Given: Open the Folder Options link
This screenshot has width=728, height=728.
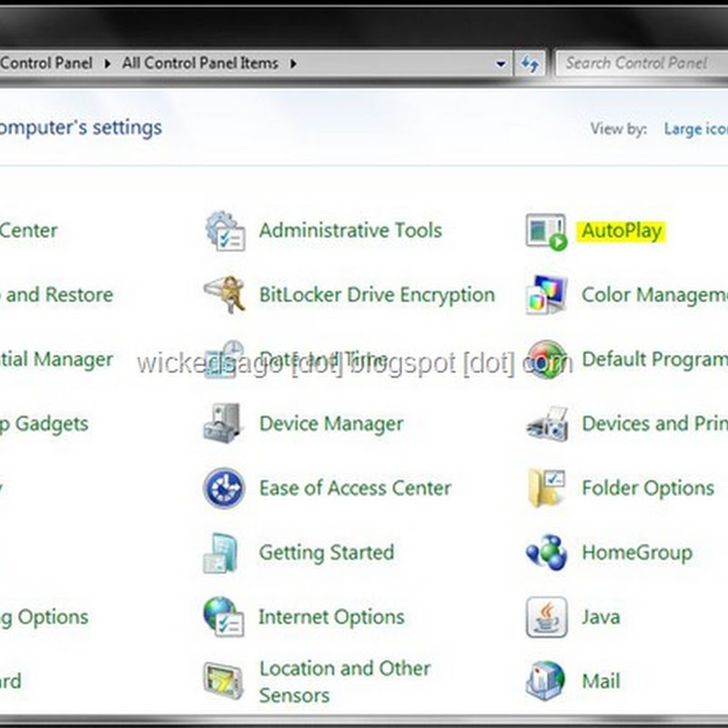Looking at the screenshot, I should (x=648, y=489).
